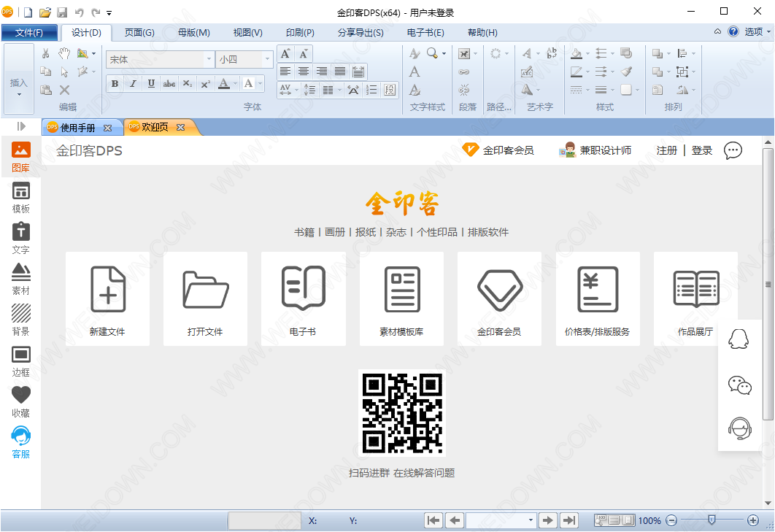Toggle bold text formatting
The image size is (775, 532).
[115, 84]
